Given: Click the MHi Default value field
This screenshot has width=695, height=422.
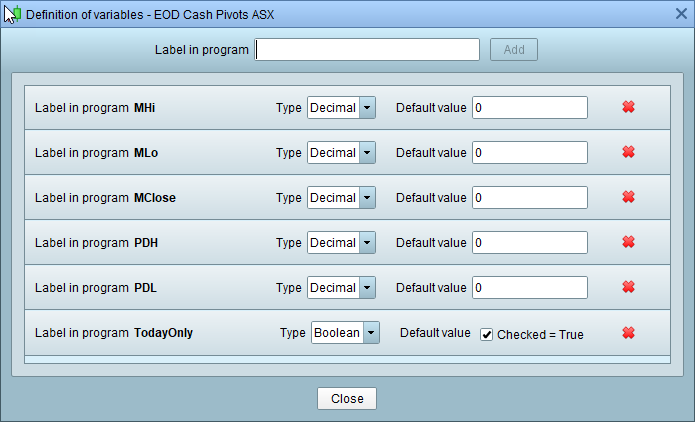Looking at the screenshot, I should 530,107.
